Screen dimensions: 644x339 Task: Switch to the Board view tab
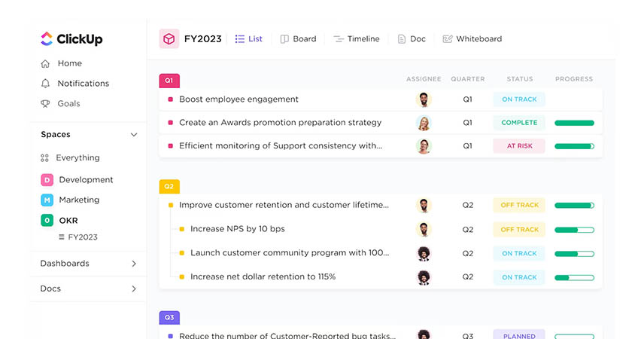pos(298,39)
